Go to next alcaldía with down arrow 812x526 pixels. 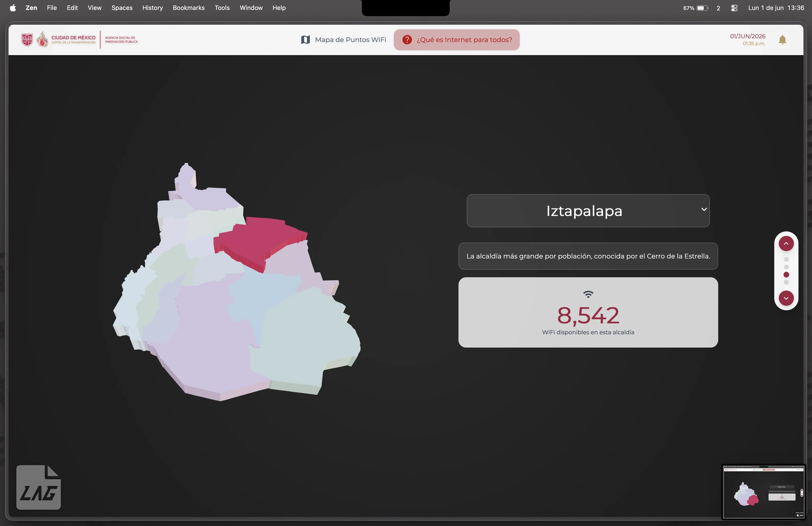tap(786, 298)
